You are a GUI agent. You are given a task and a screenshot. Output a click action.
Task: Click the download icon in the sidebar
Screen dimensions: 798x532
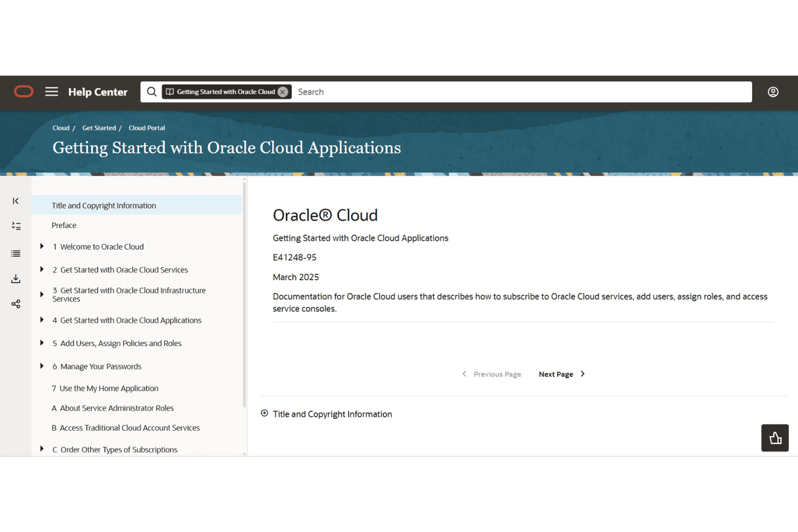pyautogui.click(x=16, y=279)
